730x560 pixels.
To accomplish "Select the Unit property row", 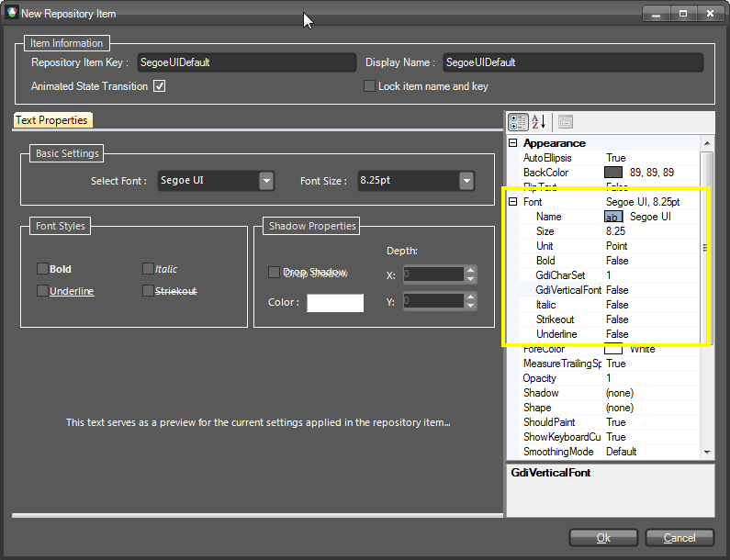I will (x=609, y=246).
